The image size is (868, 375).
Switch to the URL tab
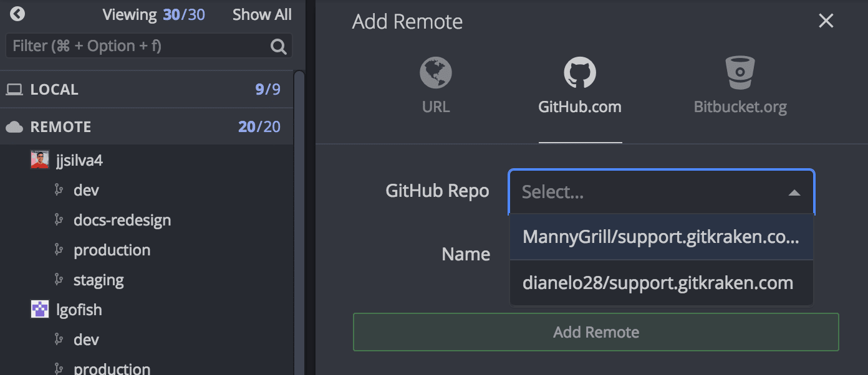point(436,107)
